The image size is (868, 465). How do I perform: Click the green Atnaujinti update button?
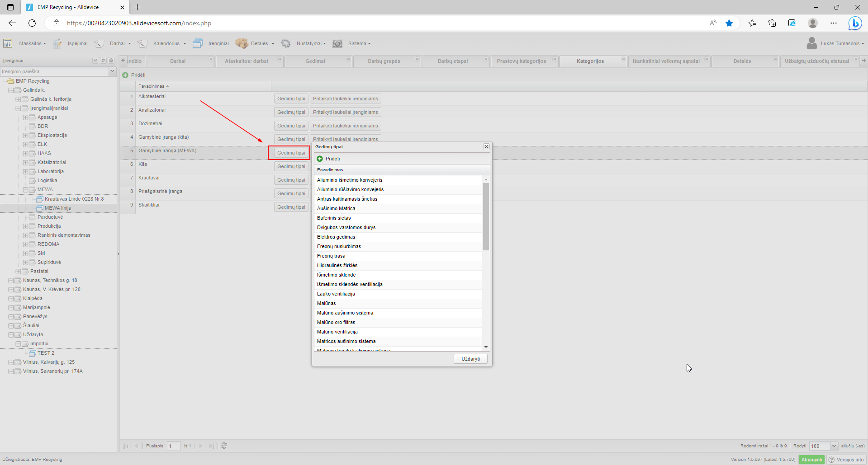point(811,460)
